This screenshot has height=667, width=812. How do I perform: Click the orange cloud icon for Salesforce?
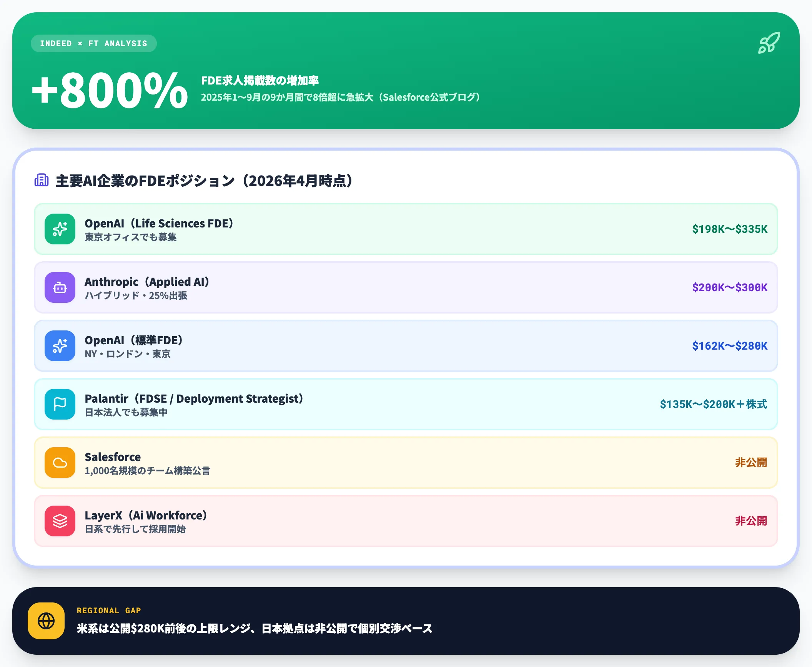coord(60,463)
